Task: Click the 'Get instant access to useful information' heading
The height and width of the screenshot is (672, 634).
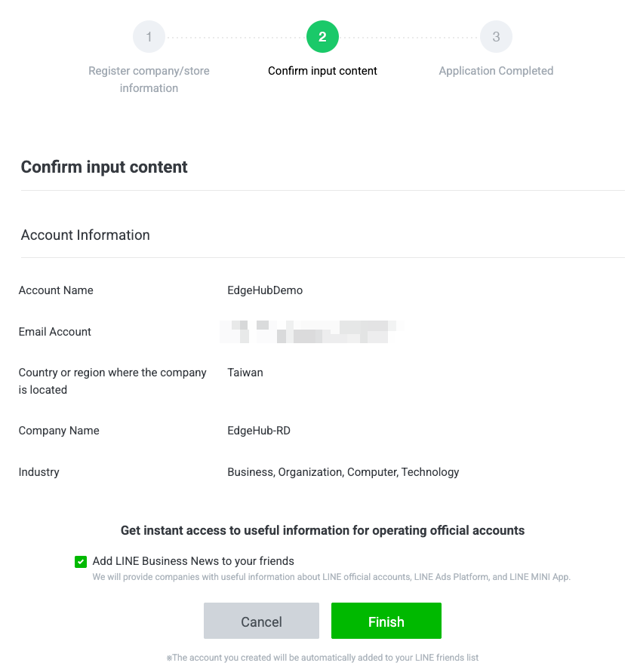Action: 322,530
